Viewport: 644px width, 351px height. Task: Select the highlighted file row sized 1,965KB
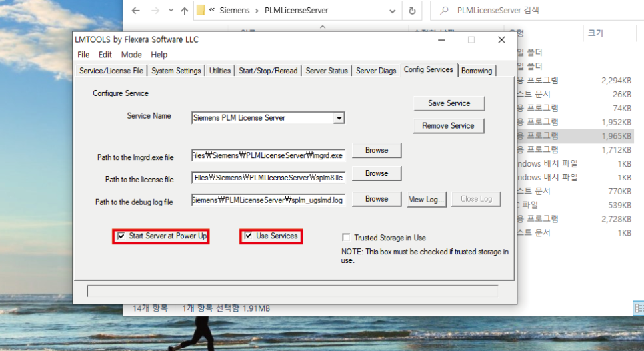[575, 136]
